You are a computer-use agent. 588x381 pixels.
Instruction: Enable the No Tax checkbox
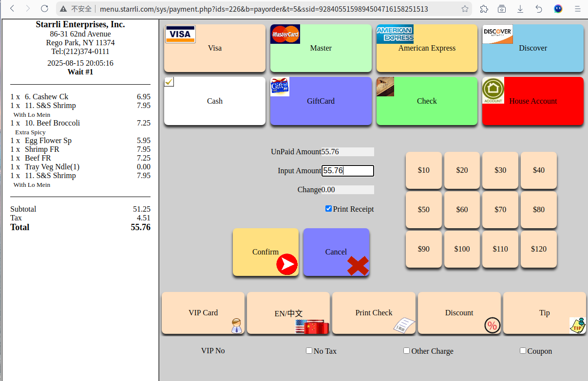pyautogui.click(x=309, y=351)
